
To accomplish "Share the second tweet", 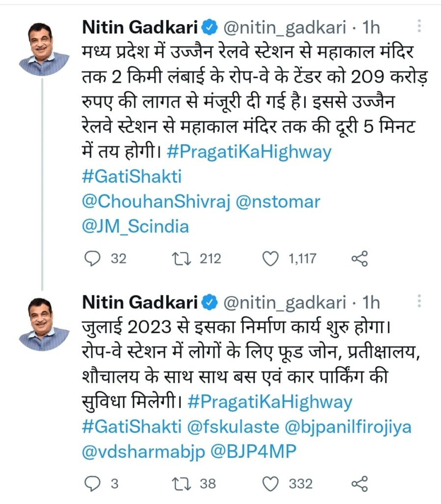I will (359, 484).
